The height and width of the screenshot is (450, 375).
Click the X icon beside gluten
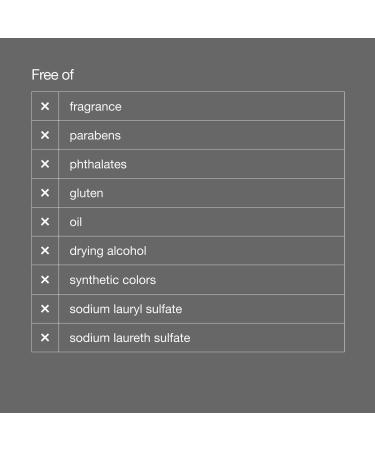[x=45, y=193]
